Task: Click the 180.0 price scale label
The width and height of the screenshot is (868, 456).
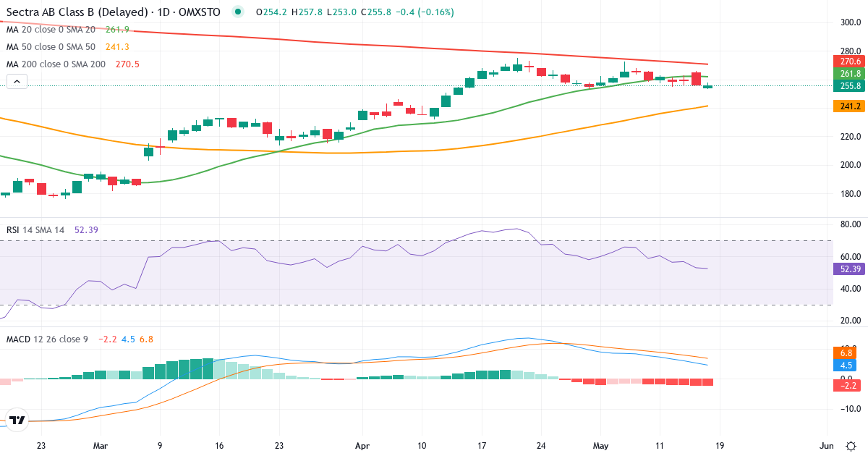Action: (x=849, y=194)
